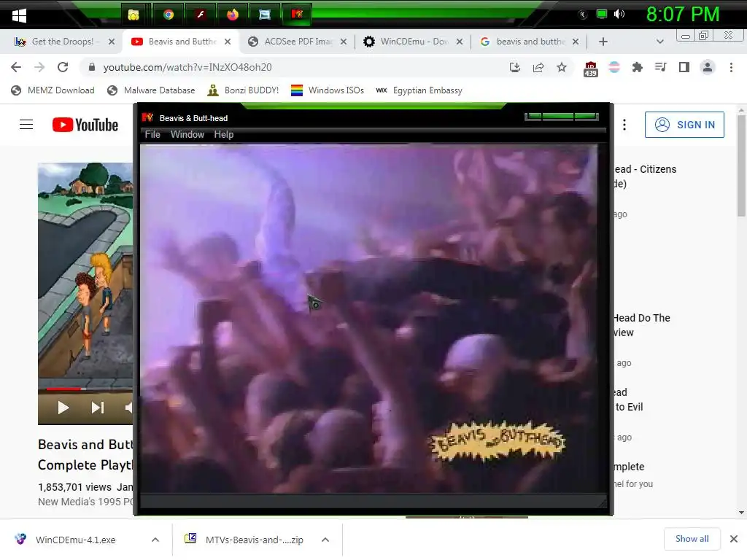Close the Get the Droops! tab
Screen dimensions: 747x560
[112, 42]
